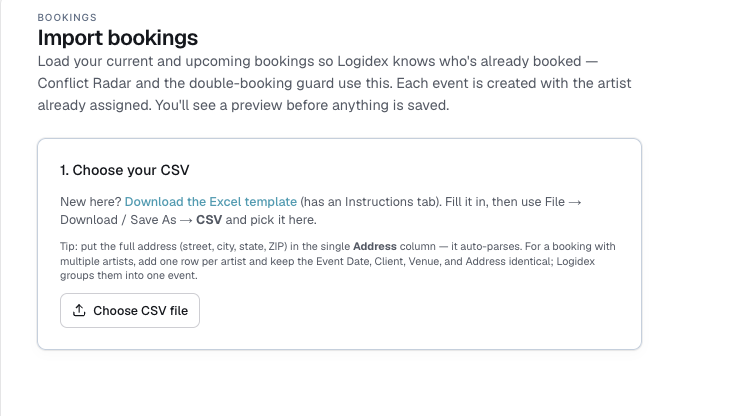Click the bold CSV word in instructions
This screenshot has width=753, height=416.
click(x=209, y=220)
